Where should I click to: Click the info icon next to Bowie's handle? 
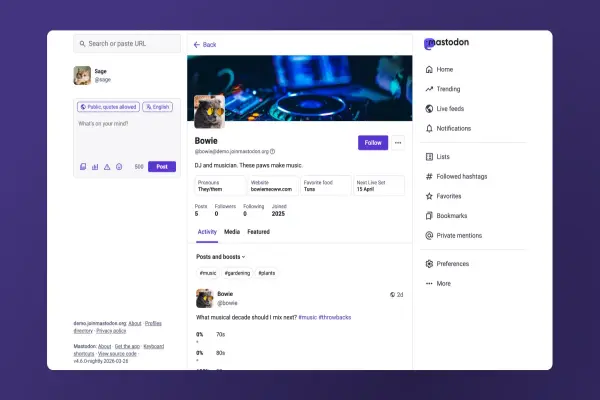(272, 152)
